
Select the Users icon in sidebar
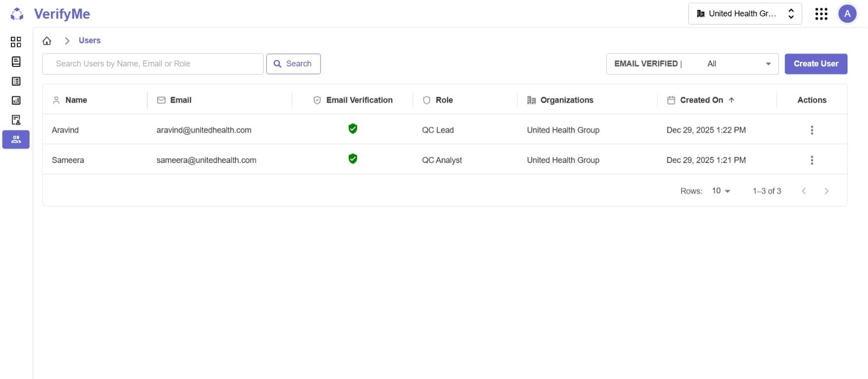tap(16, 140)
